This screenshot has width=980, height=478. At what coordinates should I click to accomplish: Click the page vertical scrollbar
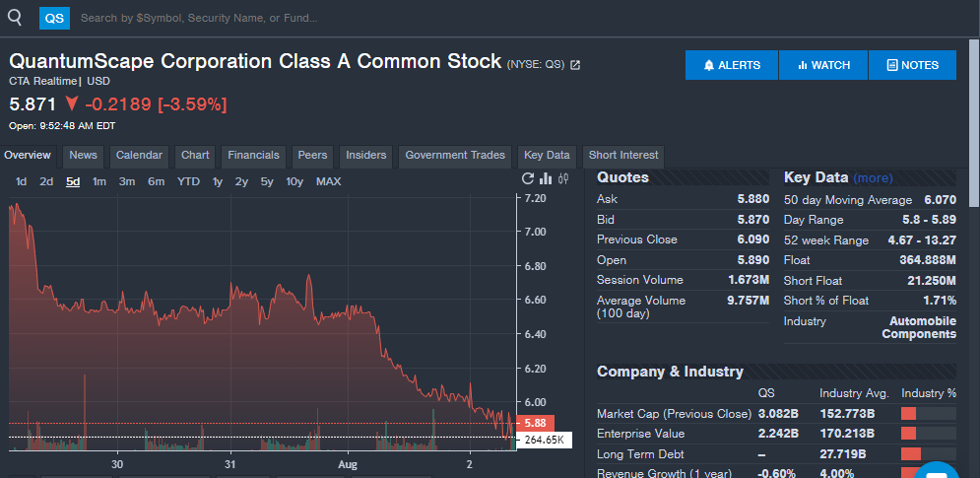point(974,122)
